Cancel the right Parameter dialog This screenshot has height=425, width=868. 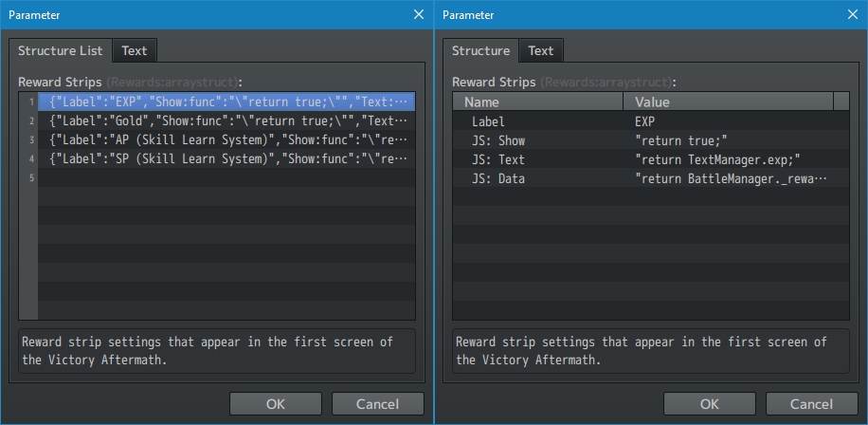pos(811,403)
